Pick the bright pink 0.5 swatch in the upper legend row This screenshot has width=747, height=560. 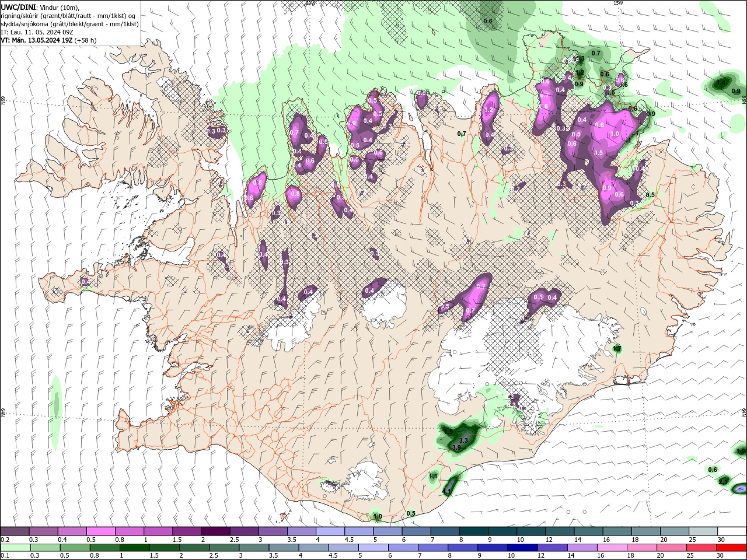[x=100, y=531]
